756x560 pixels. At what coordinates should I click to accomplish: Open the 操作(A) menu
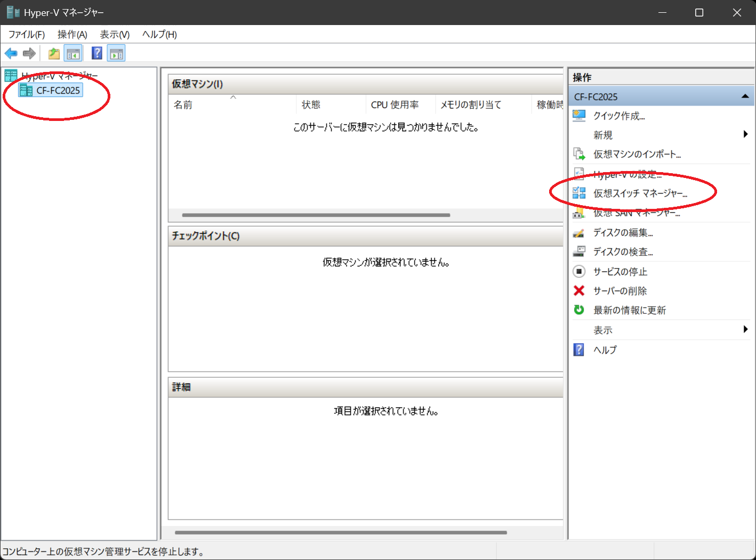(x=72, y=35)
